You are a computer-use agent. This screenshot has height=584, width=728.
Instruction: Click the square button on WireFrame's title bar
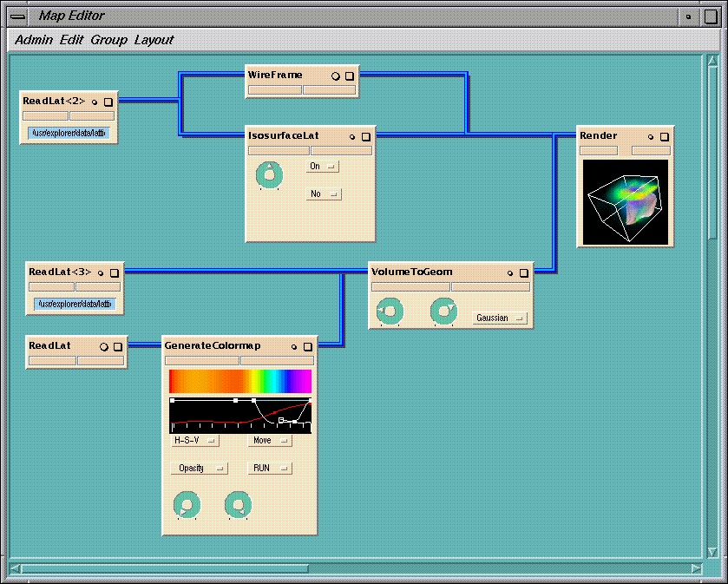[350, 76]
